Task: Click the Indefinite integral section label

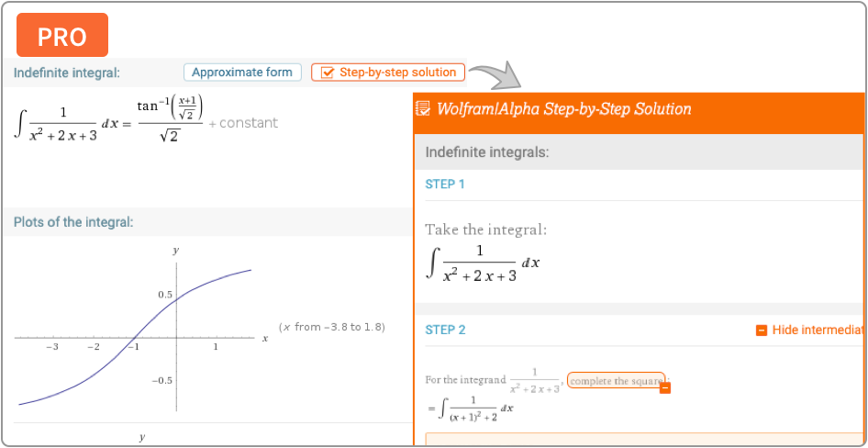Action: pos(66,73)
